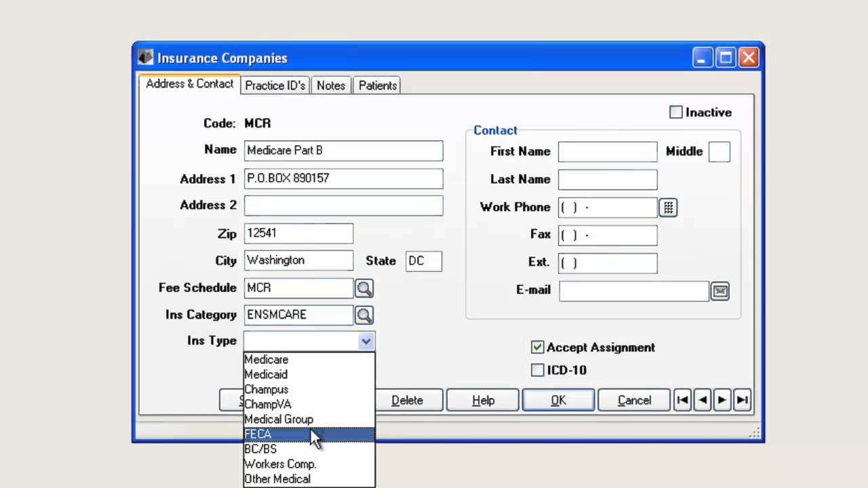Click the Help button
The width and height of the screenshot is (868, 488).
click(483, 400)
